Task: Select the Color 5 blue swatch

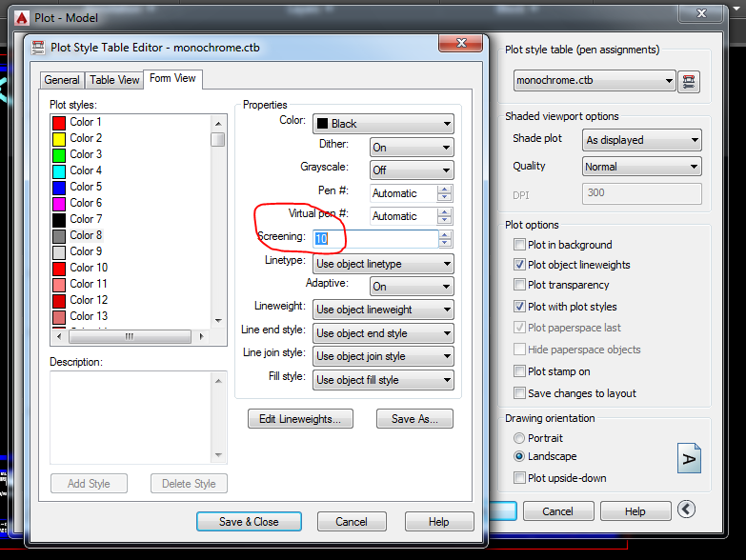Action: click(x=59, y=188)
